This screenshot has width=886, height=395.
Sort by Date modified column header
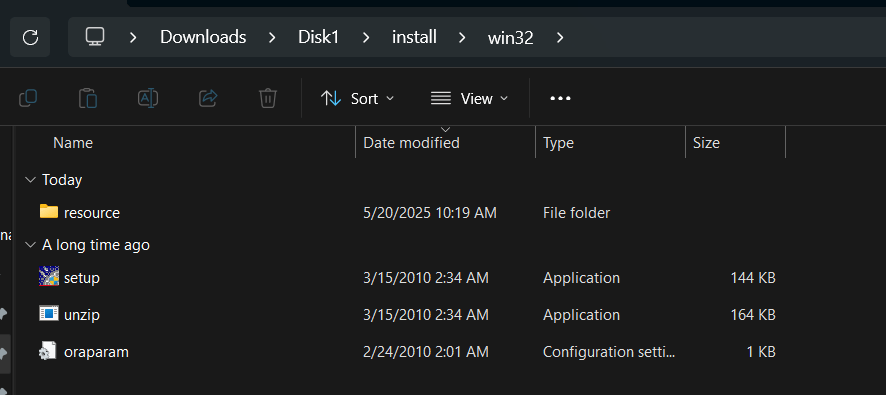(411, 143)
